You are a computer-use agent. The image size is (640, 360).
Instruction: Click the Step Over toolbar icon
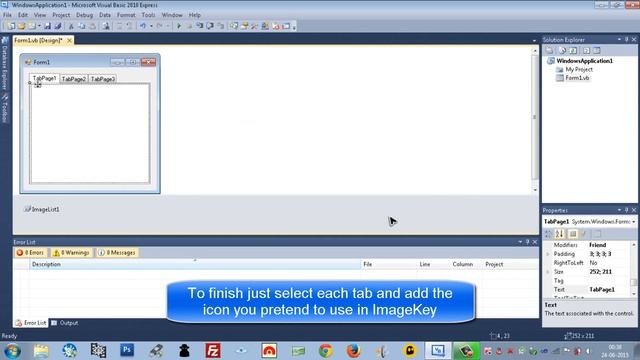[210, 26]
